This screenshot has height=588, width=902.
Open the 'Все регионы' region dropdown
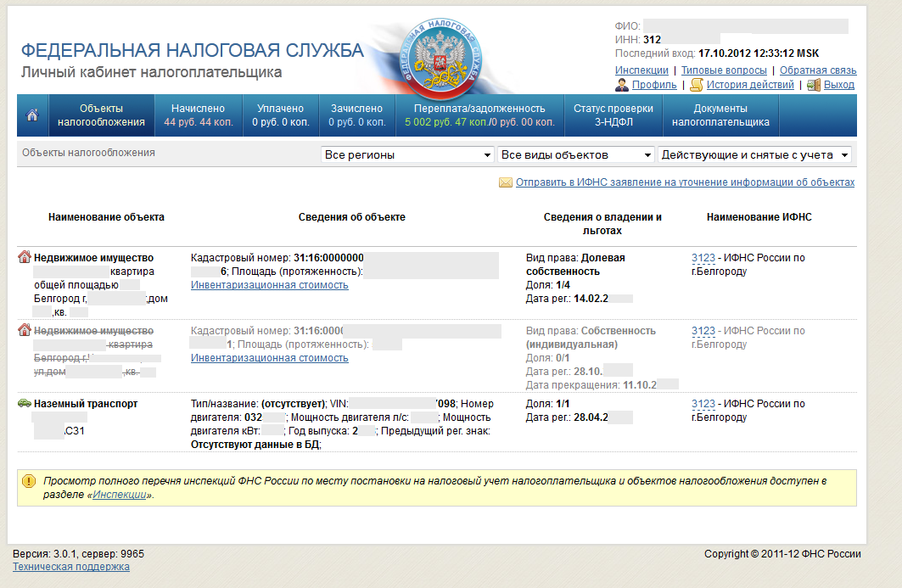coord(407,154)
